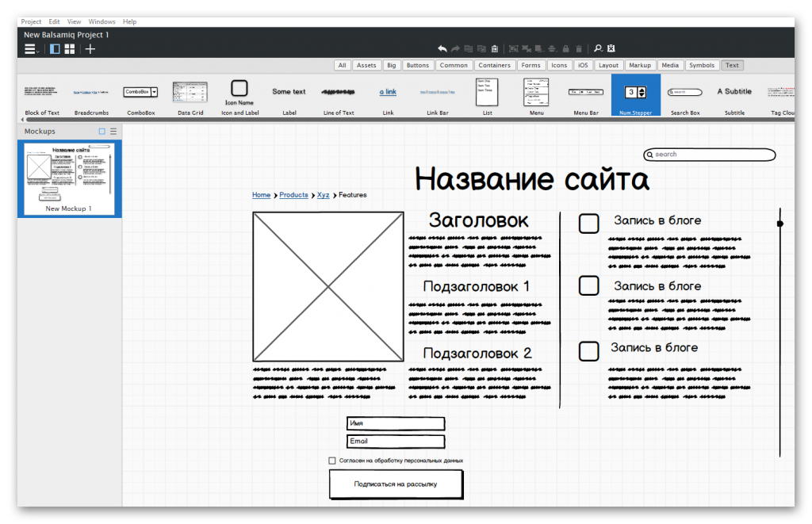
Task: Open Quick Add search magnifier icon
Action: tap(599, 49)
